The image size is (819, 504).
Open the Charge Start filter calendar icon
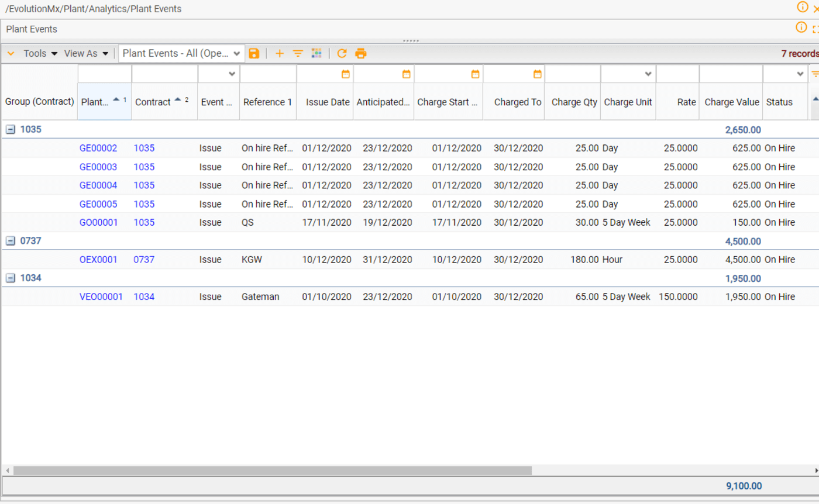476,74
